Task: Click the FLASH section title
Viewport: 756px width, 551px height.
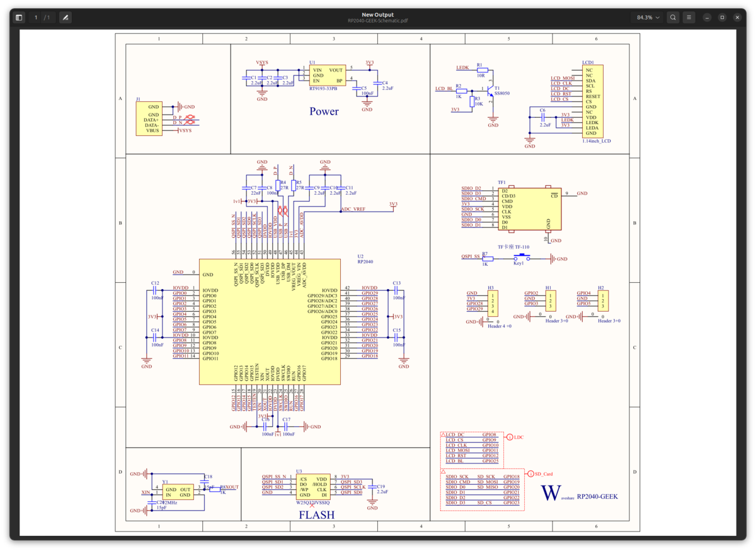Action: pyautogui.click(x=316, y=514)
